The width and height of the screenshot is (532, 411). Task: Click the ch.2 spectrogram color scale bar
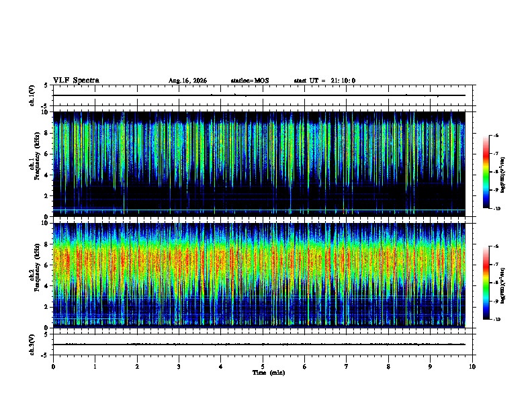click(486, 283)
